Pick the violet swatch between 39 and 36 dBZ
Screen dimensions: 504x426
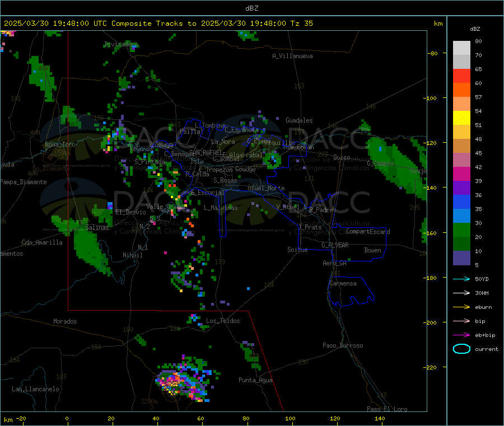tap(461, 188)
